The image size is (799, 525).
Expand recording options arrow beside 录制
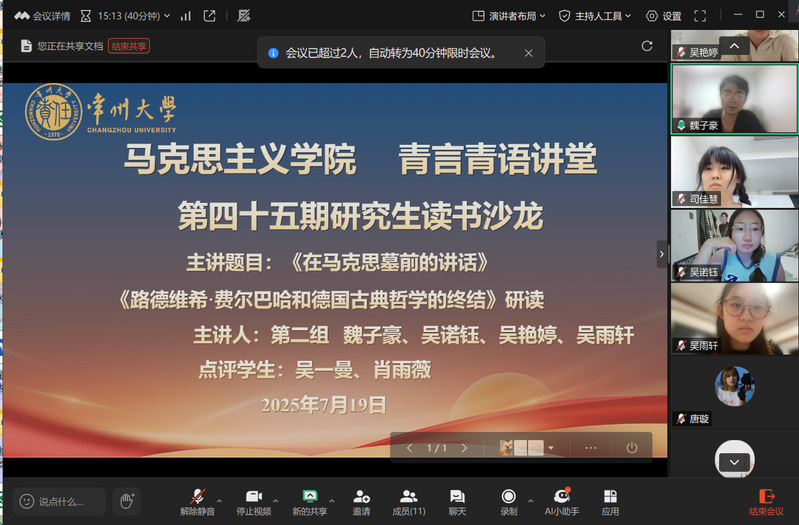[530, 501]
